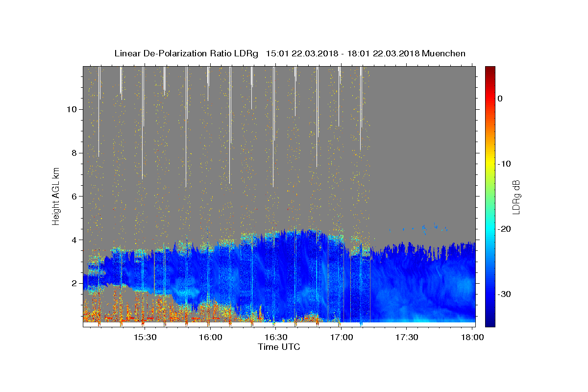Click the dark blue bottom of the colorbar
The width and height of the screenshot is (588, 392).
(490, 322)
